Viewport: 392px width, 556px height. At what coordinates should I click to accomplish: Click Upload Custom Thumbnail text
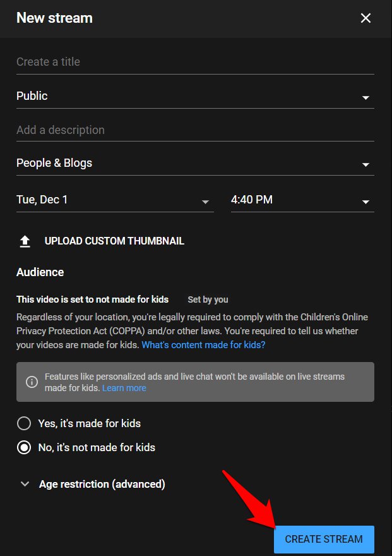click(x=114, y=241)
